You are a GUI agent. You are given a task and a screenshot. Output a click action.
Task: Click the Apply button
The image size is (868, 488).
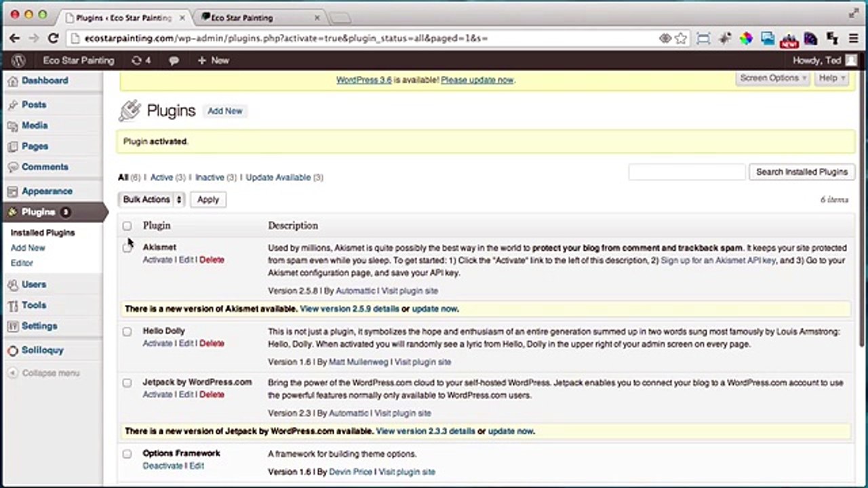pos(208,199)
